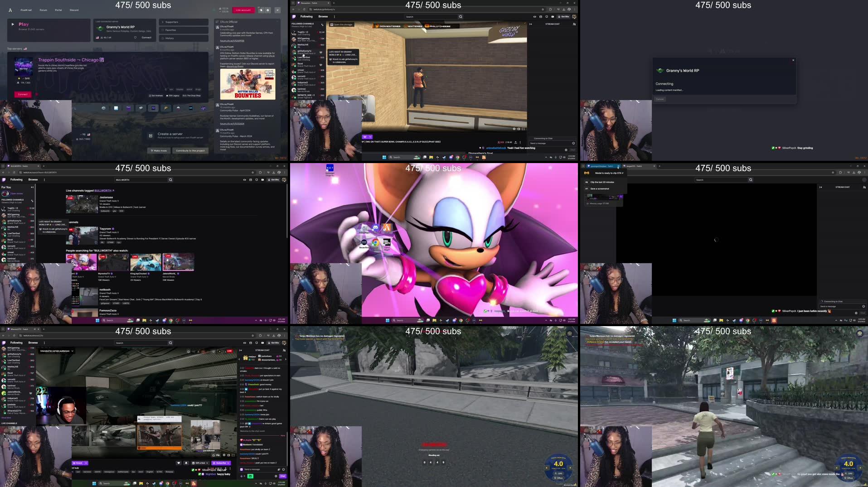Open the Discord desktop icon on Rouge wallpaper

point(375,228)
